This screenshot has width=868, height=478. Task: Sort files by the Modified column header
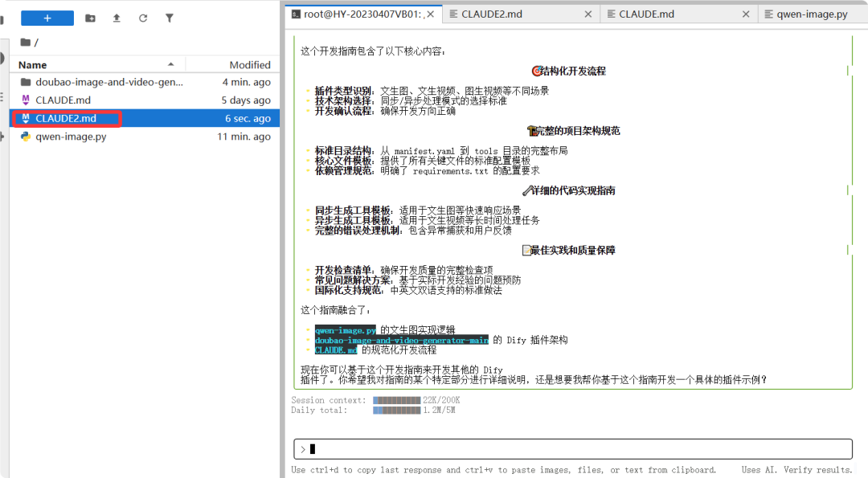[232, 65]
